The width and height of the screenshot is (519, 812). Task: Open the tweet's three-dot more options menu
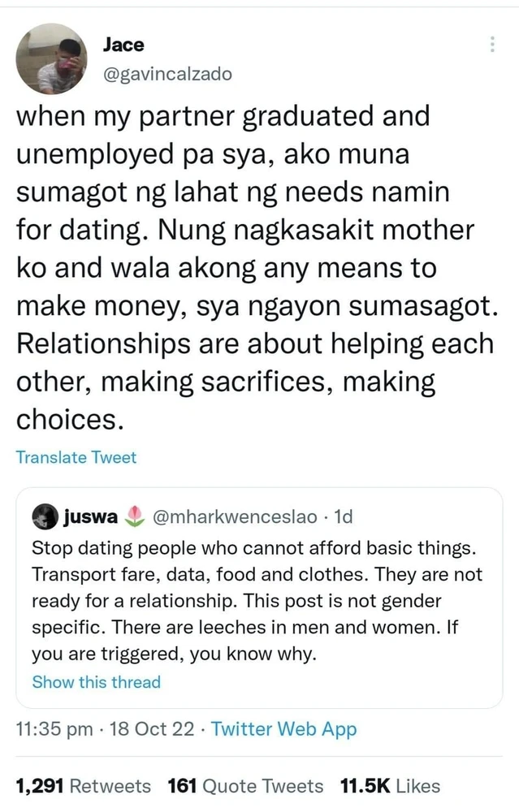tap(491, 45)
